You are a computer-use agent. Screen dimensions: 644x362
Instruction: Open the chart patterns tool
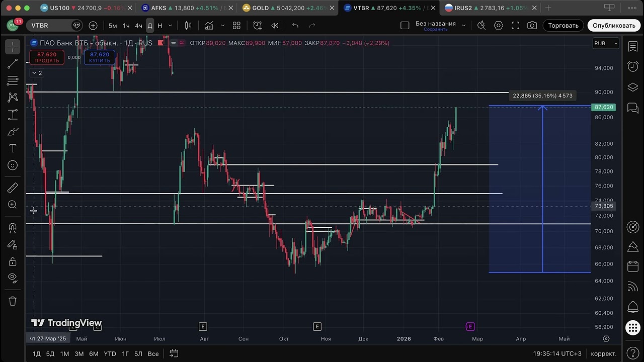pos(13,98)
